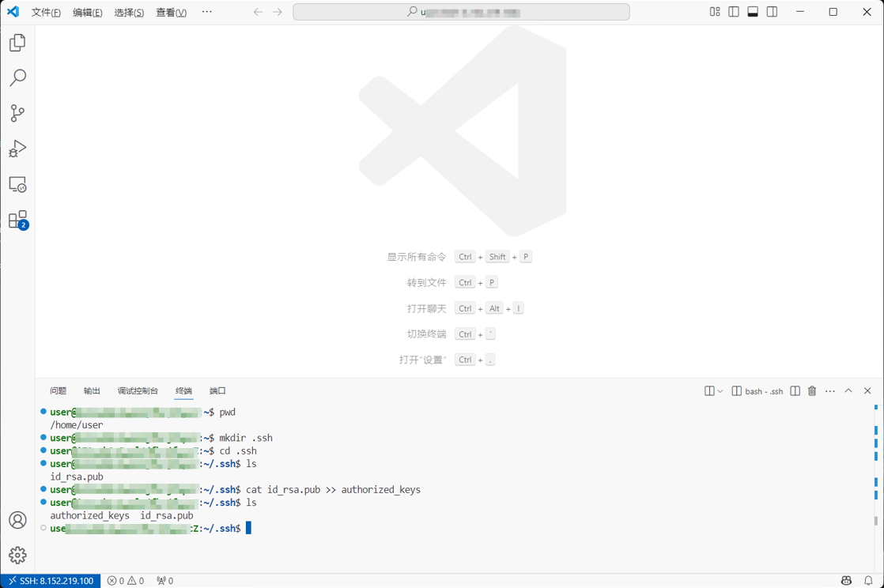Switch to the 问题 panel tab
Image resolution: width=884 pixels, height=588 pixels.
pyautogui.click(x=58, y=390)
